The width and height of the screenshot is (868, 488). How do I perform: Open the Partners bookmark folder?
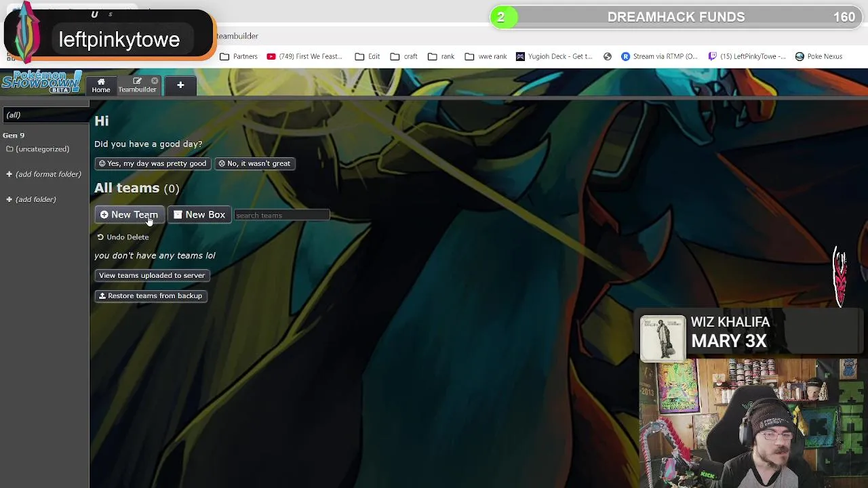239,56
